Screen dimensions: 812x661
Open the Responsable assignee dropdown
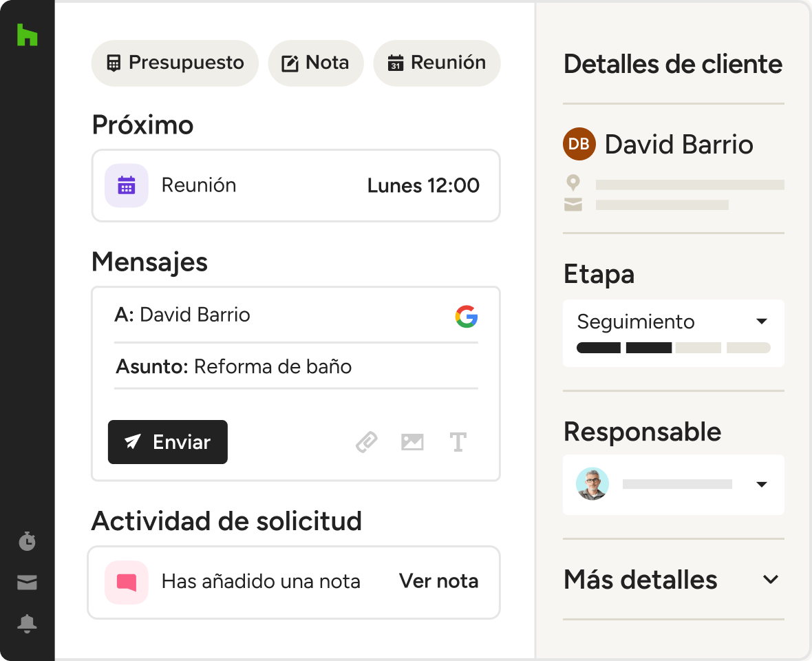[673, 484]
